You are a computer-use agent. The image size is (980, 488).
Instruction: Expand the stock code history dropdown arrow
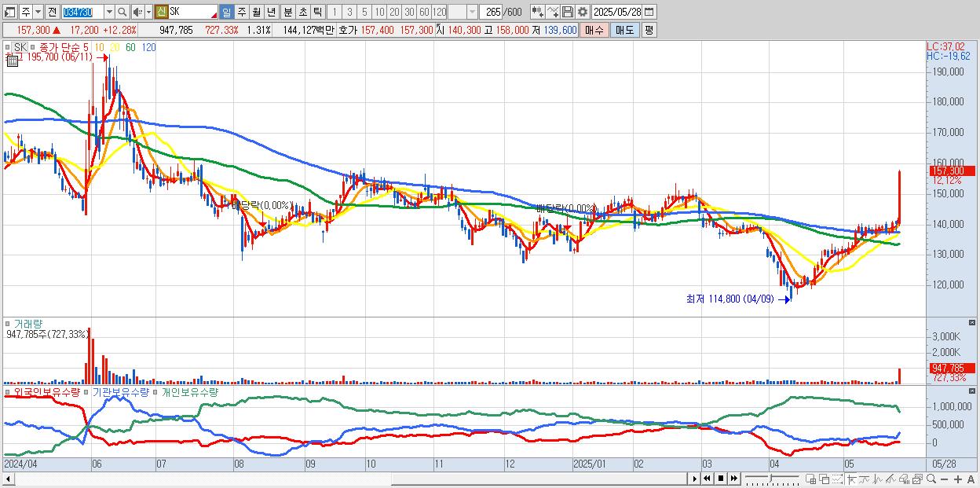click(109, 12)
